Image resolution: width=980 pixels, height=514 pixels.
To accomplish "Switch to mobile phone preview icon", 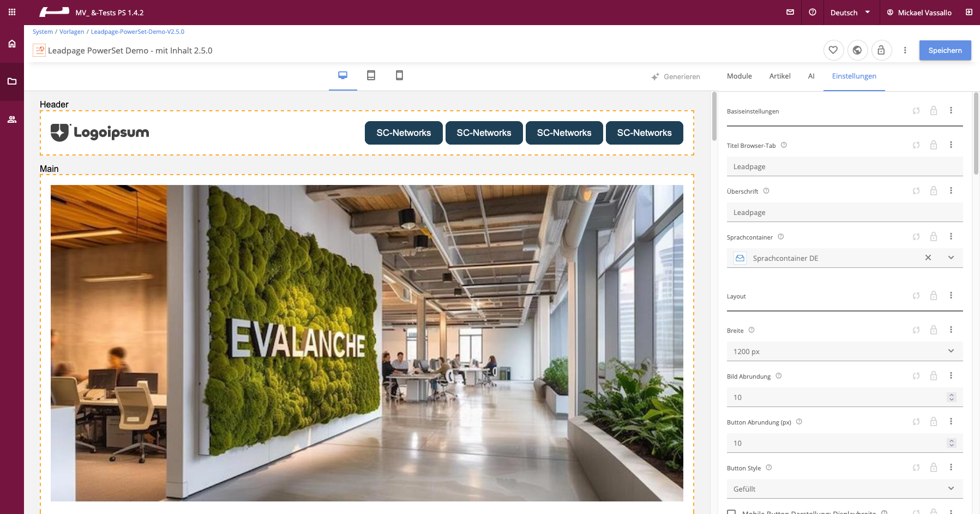I will pyautogui.click(x=399, y=75).
